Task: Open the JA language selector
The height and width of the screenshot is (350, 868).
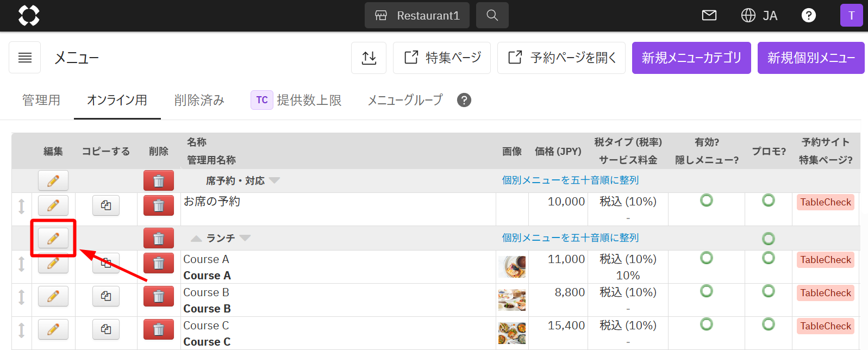Action: coord(759,15)
